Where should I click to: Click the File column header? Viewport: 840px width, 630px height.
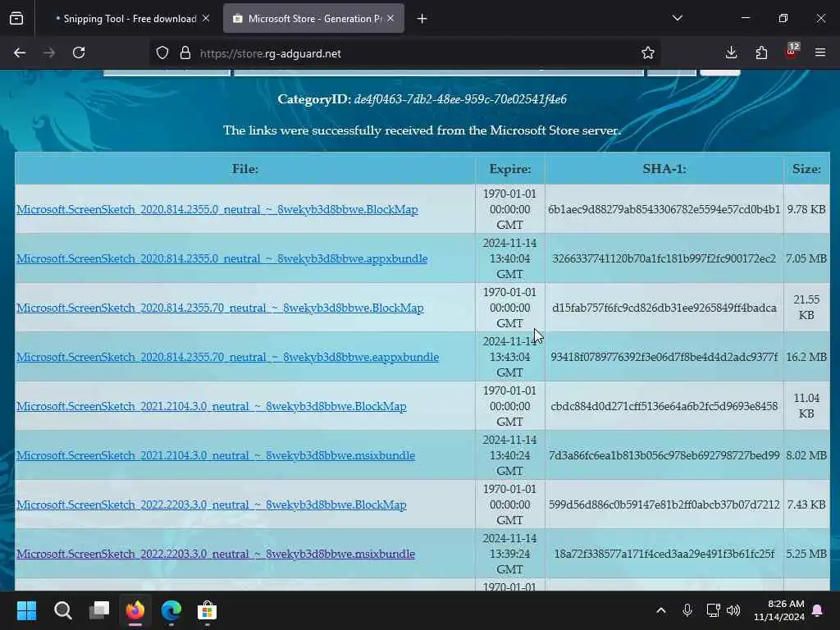[x=244, y=169]
